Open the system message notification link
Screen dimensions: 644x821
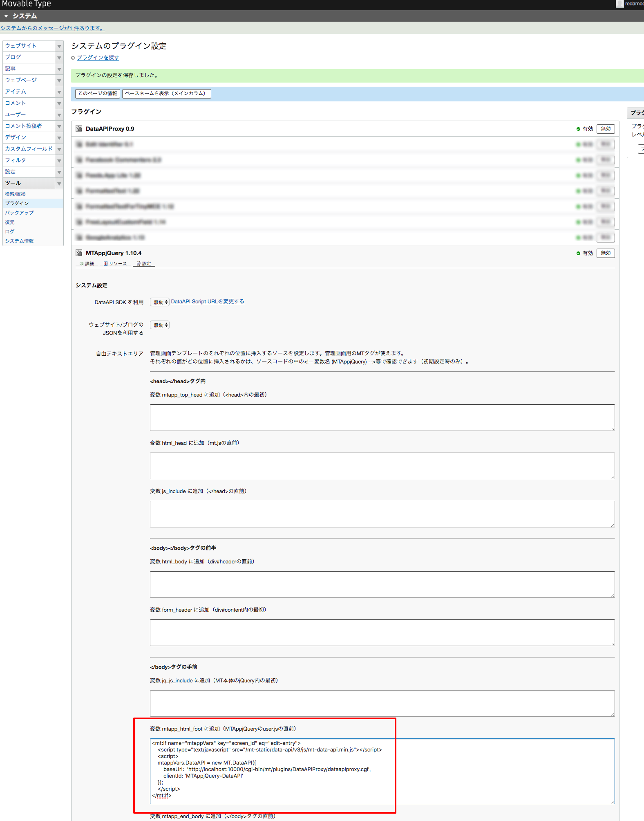pos(53,28)
